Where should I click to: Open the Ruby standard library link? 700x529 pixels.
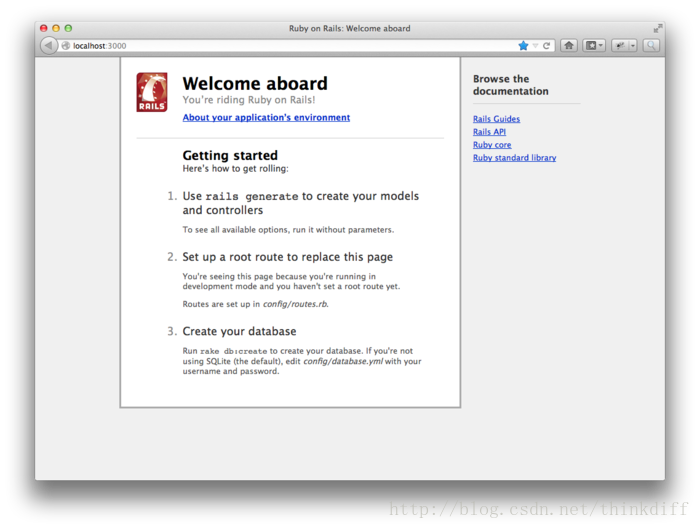pos(514,158)
